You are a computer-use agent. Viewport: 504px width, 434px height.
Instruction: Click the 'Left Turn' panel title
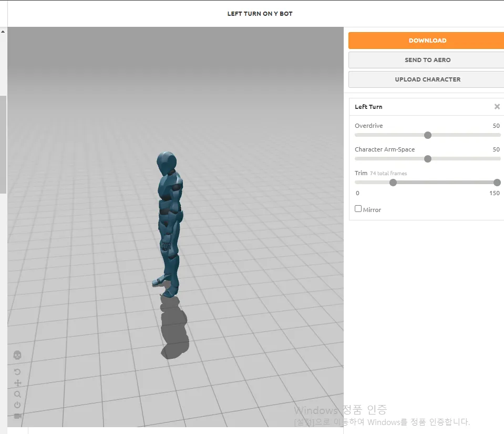(x=368, y=107)
